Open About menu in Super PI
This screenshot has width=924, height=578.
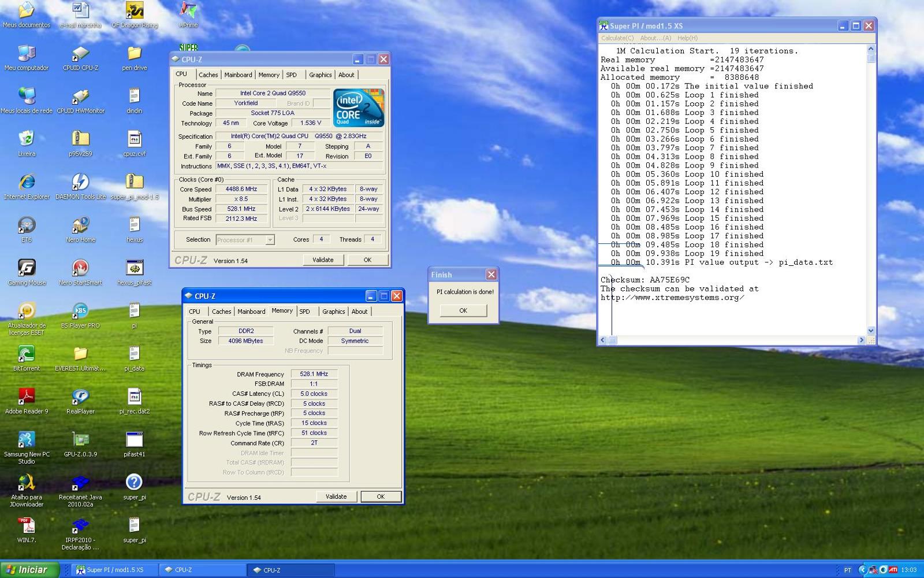tap(655, 38)
